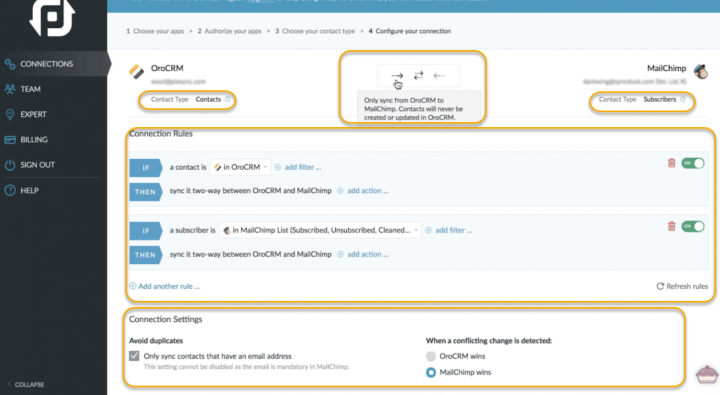Click the info icon next to Contacts
Viewport: 720px width, 395px height.
(228, 99)
